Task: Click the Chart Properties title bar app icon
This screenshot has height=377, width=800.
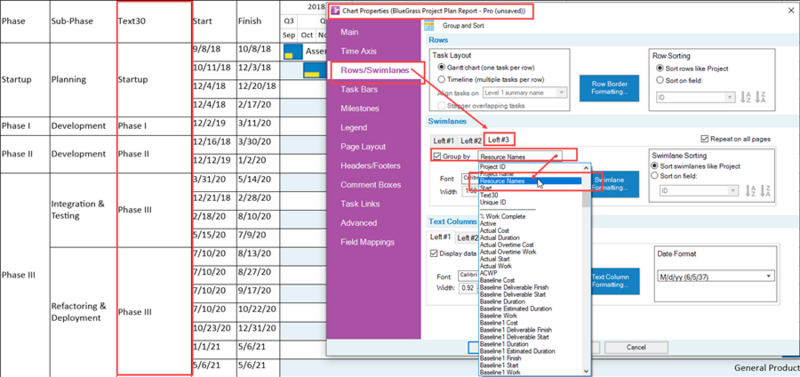Action: click(336, 11)
